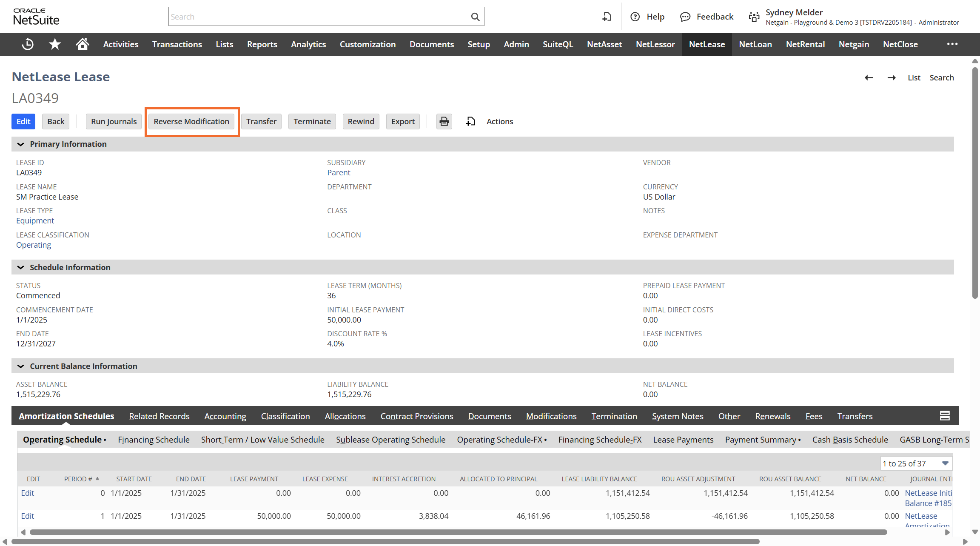Open the Customization menu
Image resolution: width=980 pixels, height=546 pixels.
coord(367,44)
